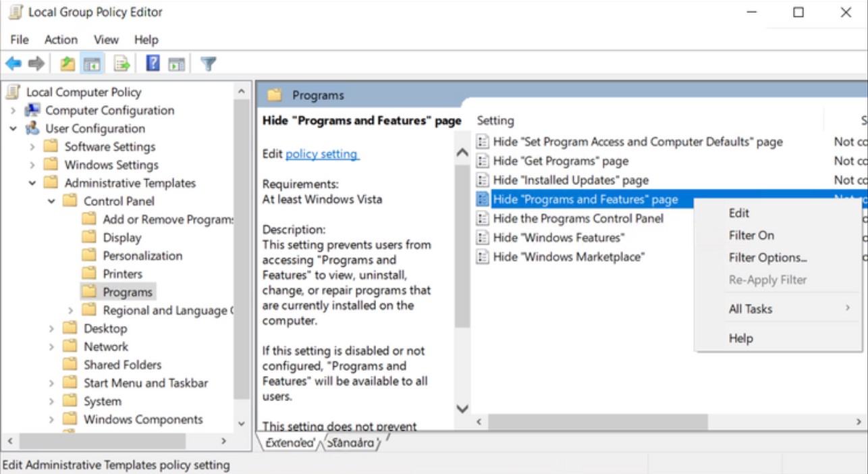Screen dimensions: 868x474
Task: Click the settings list horizontal scroll left arrow
Action: (x=479, y=422)
